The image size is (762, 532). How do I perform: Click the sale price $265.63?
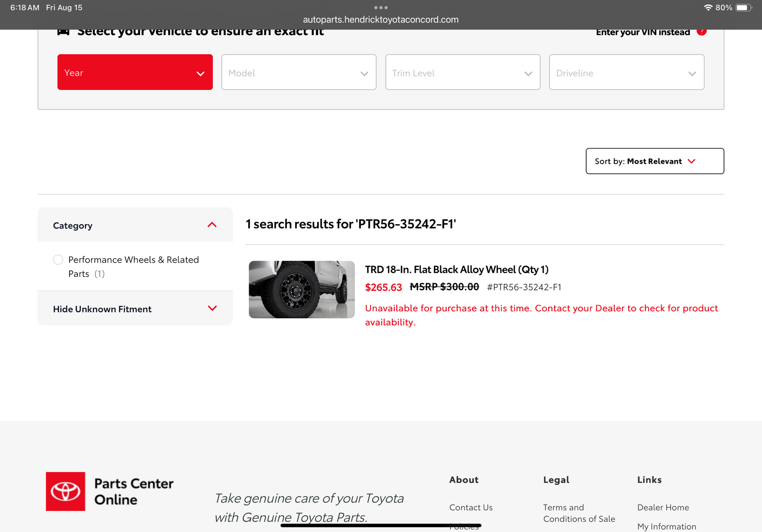(383, 287)
